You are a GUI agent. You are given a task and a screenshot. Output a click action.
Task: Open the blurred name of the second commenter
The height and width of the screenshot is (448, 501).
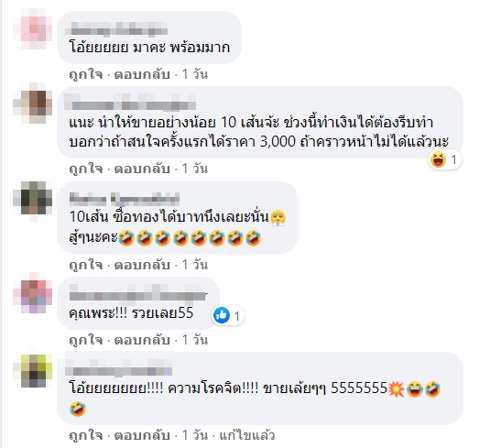(x=130, y=103)
